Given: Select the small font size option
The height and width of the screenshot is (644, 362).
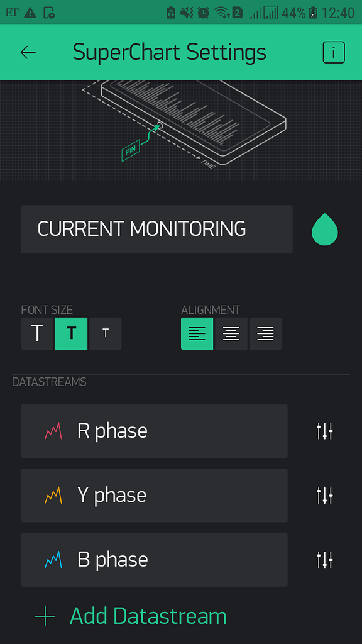Looking at the screenshot, I should pyautogui.click(x=106, y=333).
